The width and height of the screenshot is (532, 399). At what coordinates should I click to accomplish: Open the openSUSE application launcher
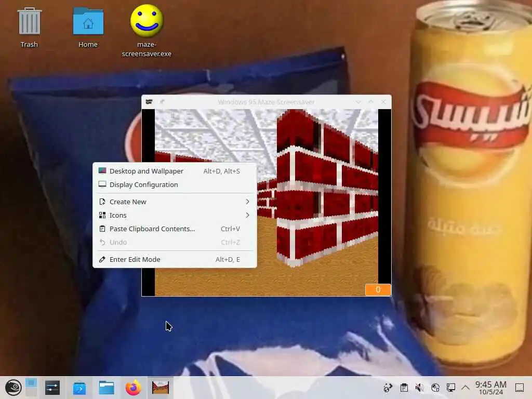[13, 388]
